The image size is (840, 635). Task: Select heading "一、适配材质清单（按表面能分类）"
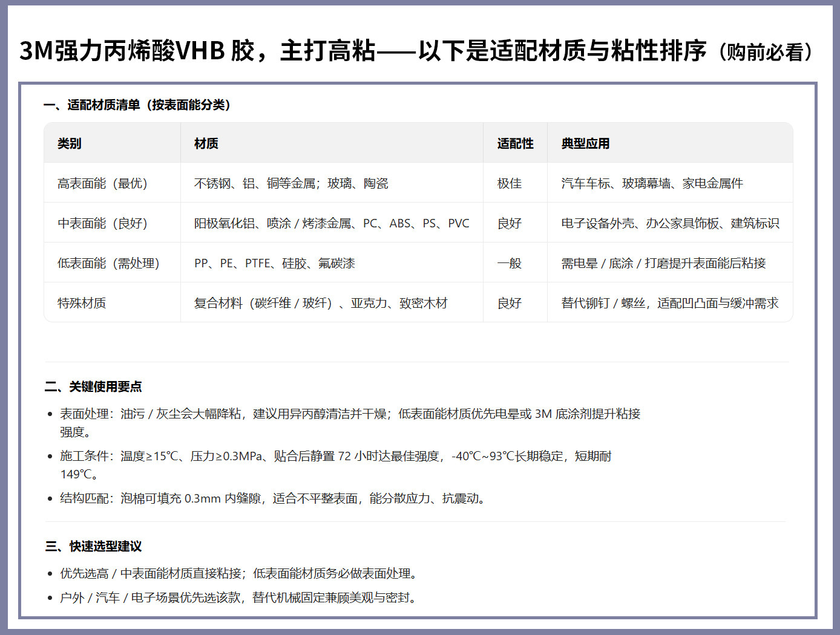[137, 105]
